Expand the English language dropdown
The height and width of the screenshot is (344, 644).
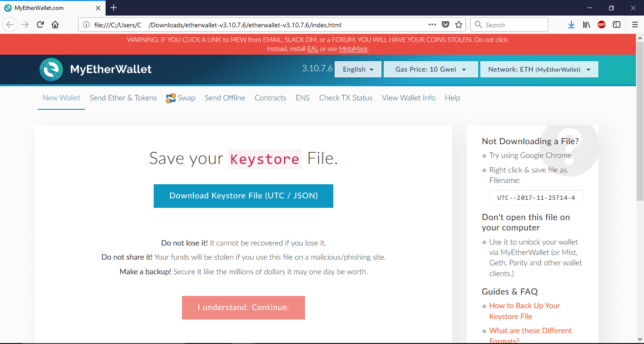pos(358,69)
